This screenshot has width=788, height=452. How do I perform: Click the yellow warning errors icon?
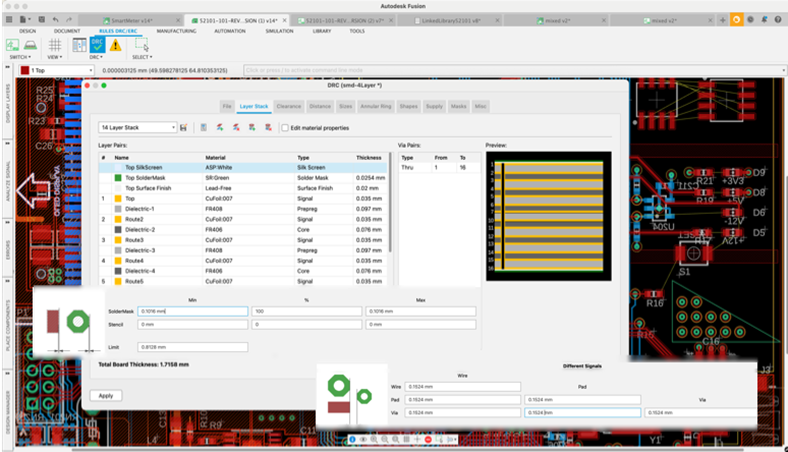point(116,45)
